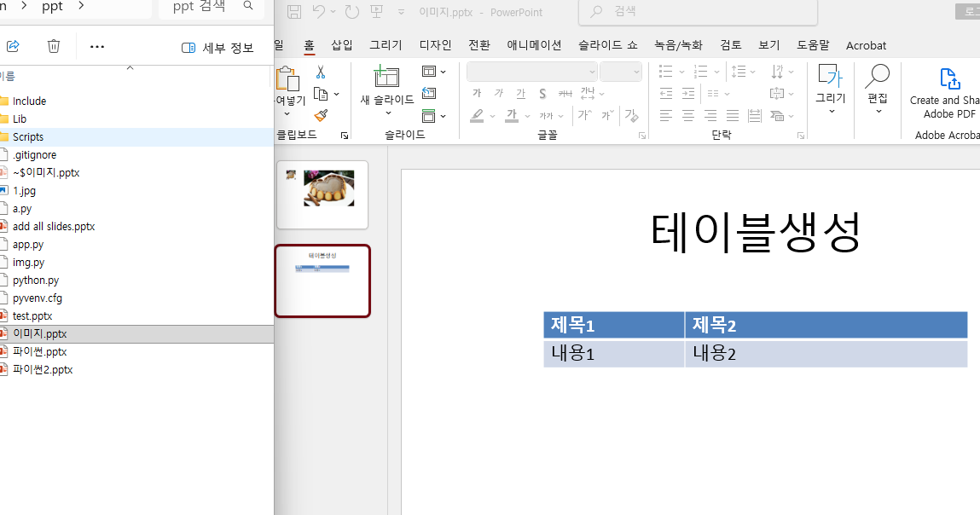
Task: Click the share icon in File Explorer
Action: (x=13, y=46)
